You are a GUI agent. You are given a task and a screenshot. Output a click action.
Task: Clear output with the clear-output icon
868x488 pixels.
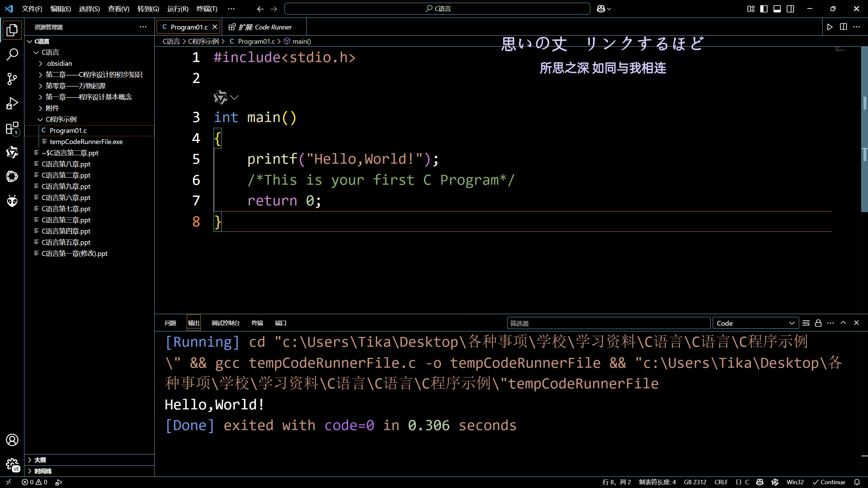tap(806, 323)
